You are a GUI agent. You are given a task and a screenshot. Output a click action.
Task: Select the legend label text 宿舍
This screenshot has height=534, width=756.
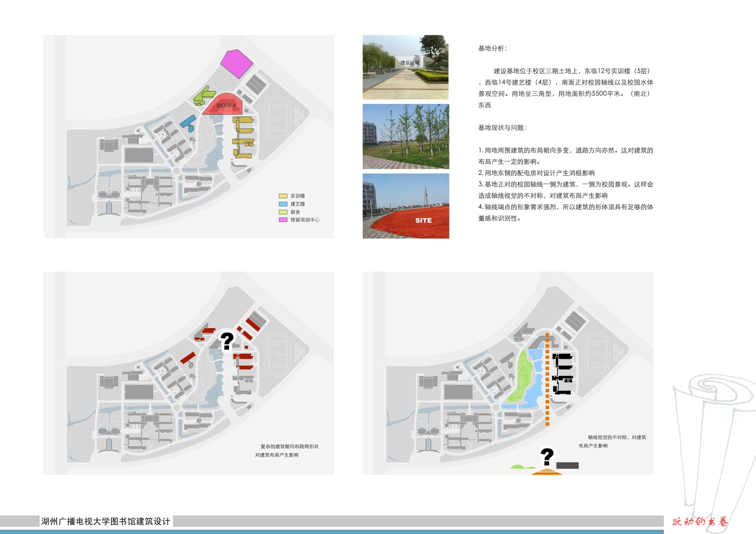point(295,212)
